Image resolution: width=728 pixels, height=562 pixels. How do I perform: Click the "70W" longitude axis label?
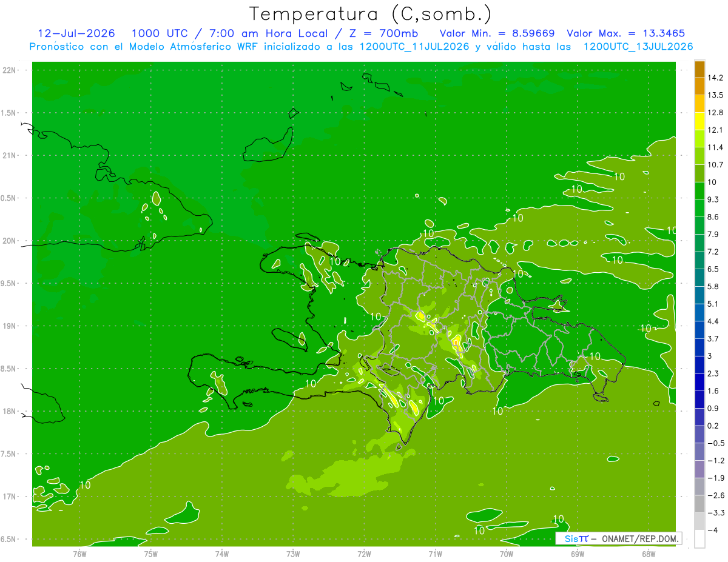pyautogui.click(x=507, y=554)
